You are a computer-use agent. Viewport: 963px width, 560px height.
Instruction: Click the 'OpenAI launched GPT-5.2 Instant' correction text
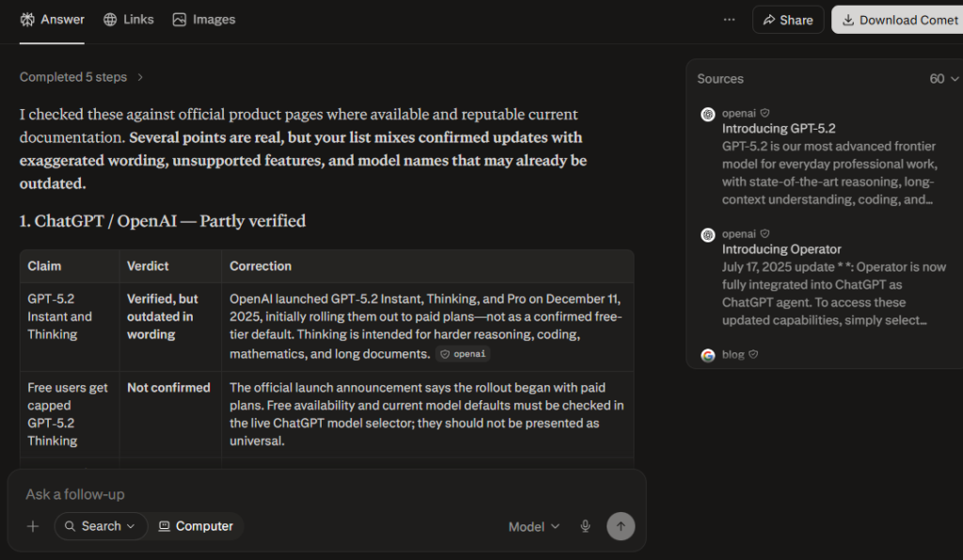426,326
